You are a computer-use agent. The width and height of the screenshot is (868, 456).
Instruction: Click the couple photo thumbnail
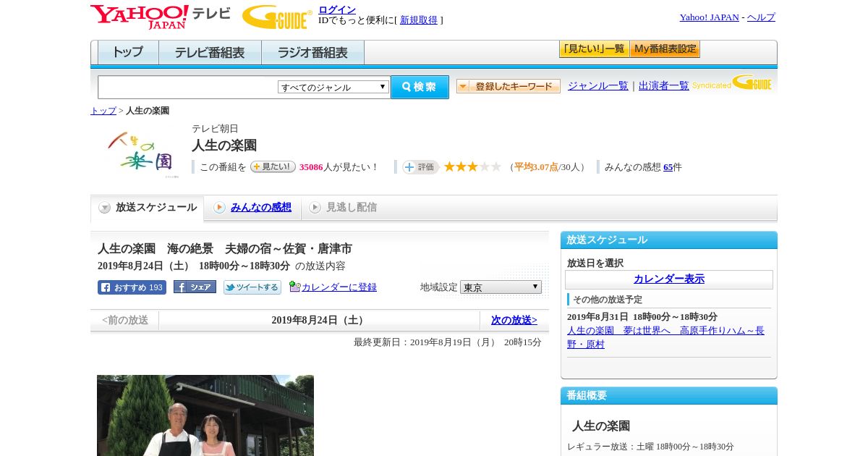pos(205,415)
